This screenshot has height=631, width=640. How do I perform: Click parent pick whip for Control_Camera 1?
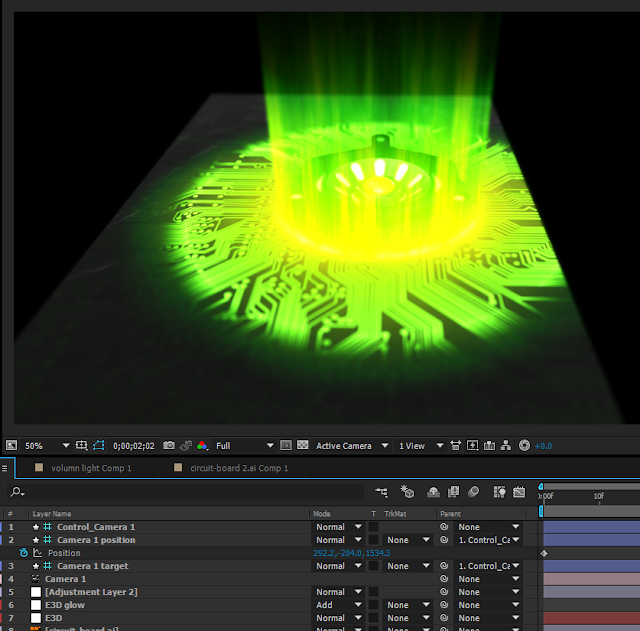click(x=444, y=527)
